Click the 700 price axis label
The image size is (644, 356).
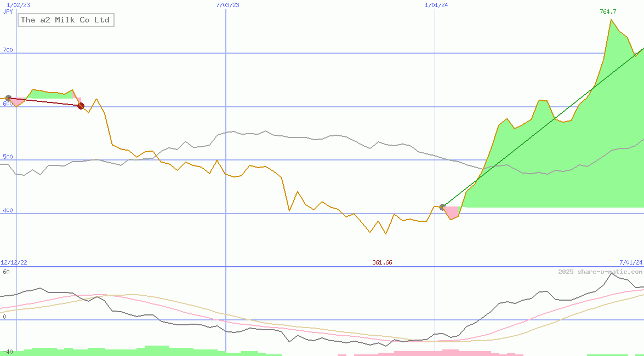coord(8,50)
